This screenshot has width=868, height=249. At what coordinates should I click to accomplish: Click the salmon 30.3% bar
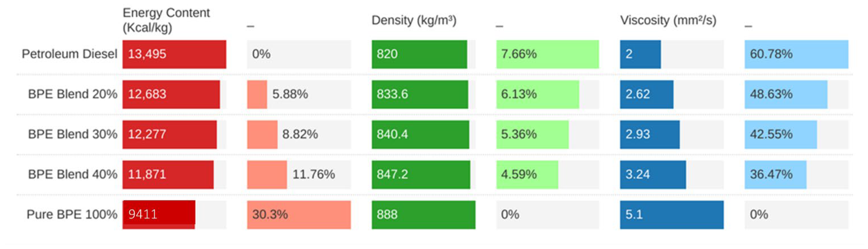click(x=299, y=215)
